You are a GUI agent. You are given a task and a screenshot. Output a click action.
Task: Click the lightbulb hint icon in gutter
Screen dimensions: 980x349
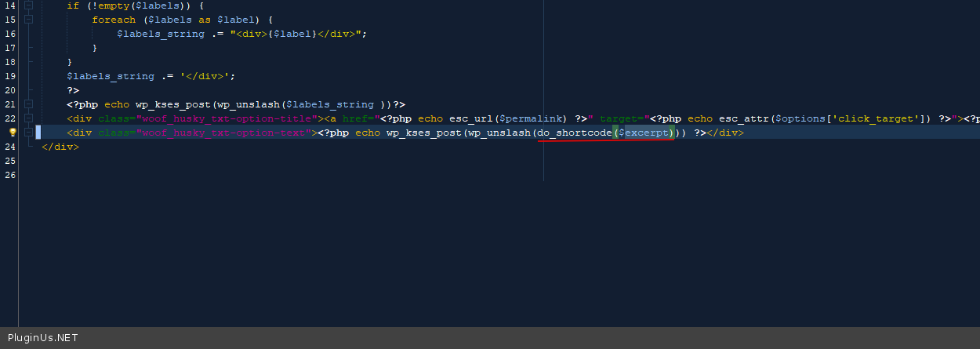point(12,133)
